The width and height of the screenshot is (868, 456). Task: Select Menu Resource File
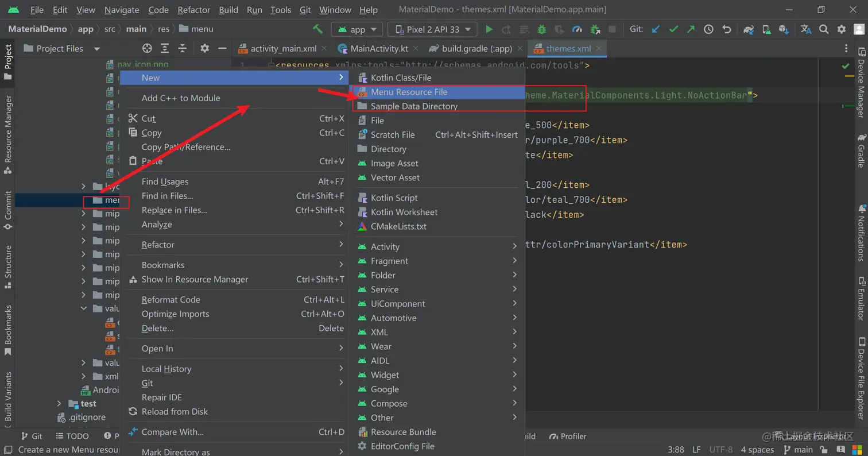point(437,92)
